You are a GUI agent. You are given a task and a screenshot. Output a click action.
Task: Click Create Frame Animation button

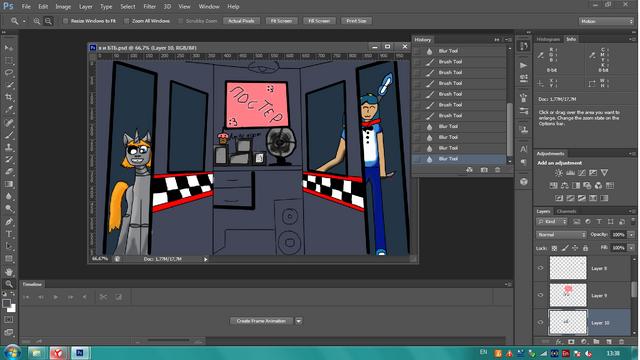261,321
